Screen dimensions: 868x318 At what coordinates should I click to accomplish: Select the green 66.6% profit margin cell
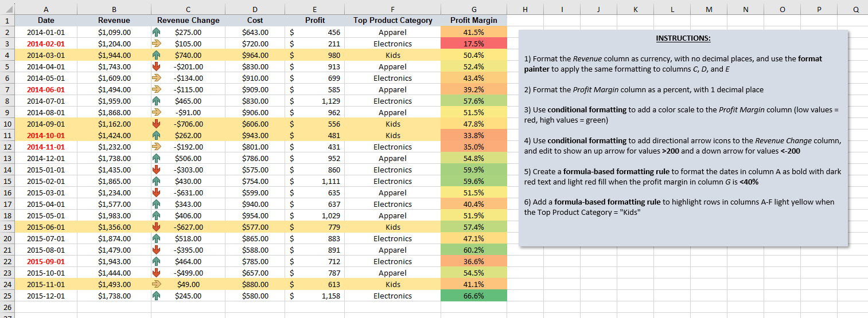coord(474,296)
